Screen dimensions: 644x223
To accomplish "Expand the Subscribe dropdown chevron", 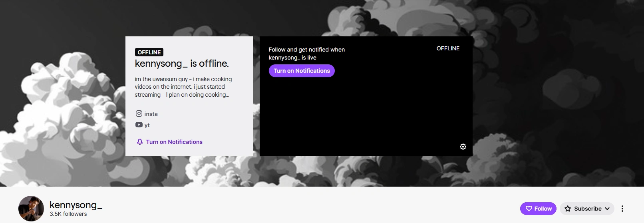I will pyautogui.click(x=607, y=209).
